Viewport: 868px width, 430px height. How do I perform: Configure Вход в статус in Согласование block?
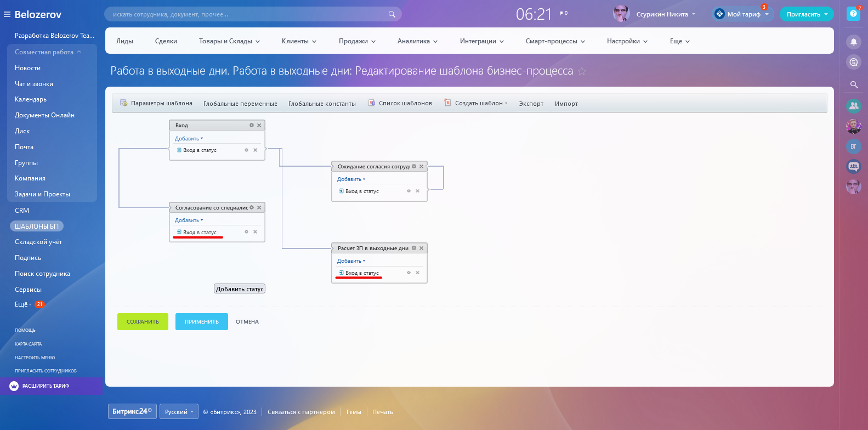(246, 232)
